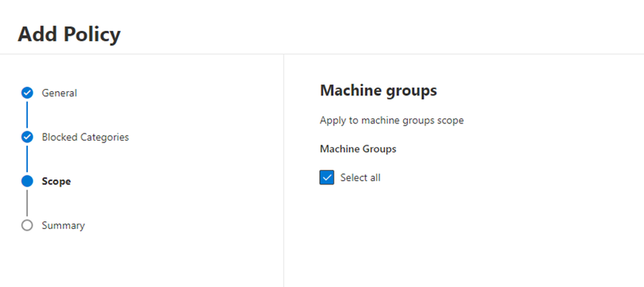The image size is (644, 287).
Task: Open the Blocked Categories step label
Action: point(85,137)
